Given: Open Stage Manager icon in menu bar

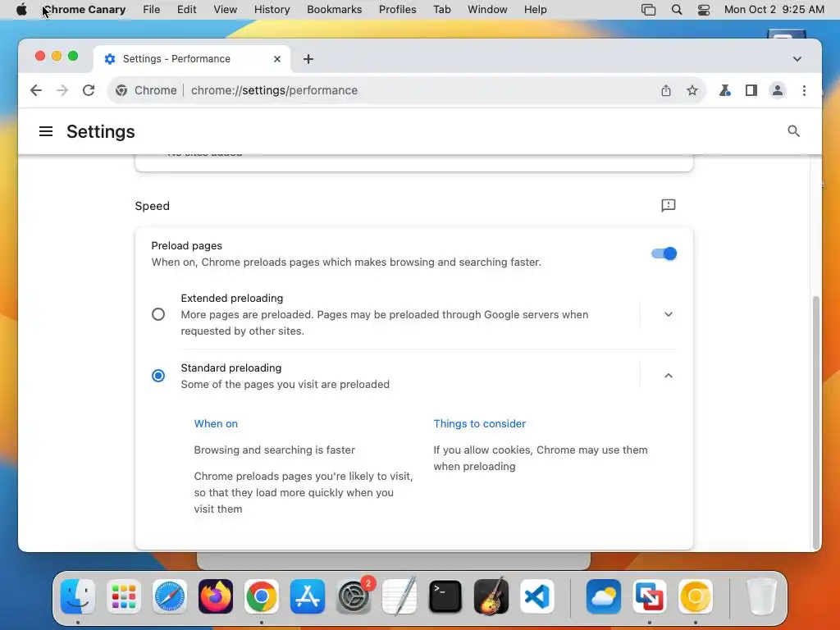Looking at the screenshot, I should [x=648, y=10].
